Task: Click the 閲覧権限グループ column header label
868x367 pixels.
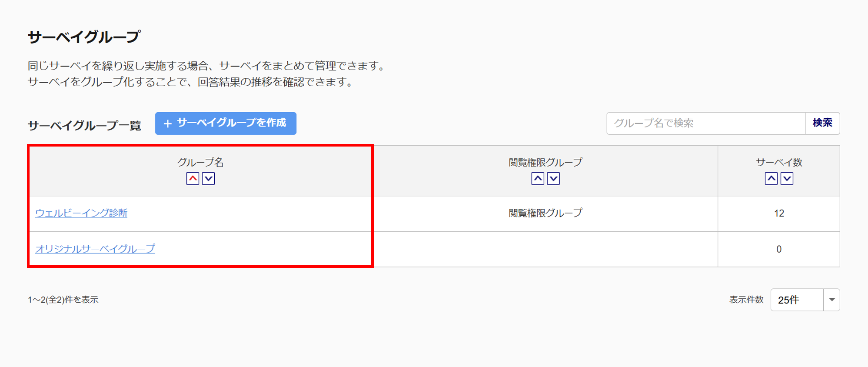Action: [x=545, y=162]
